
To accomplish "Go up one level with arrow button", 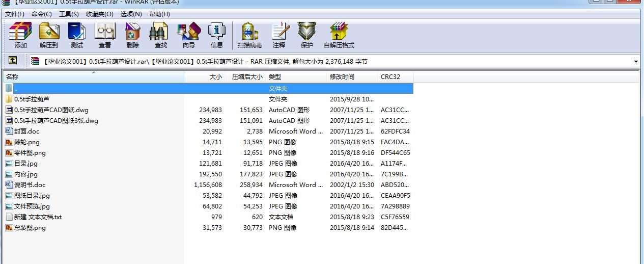I will [x=13, y=61].
